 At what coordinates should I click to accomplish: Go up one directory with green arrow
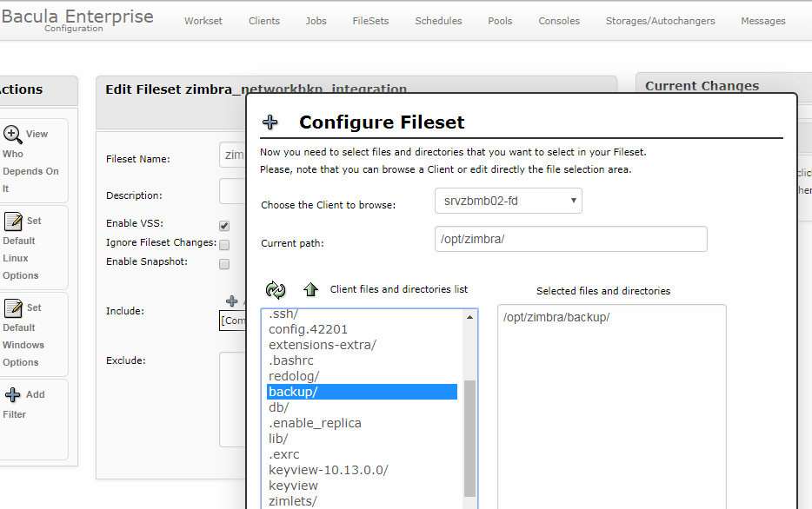tap(310, 289)
